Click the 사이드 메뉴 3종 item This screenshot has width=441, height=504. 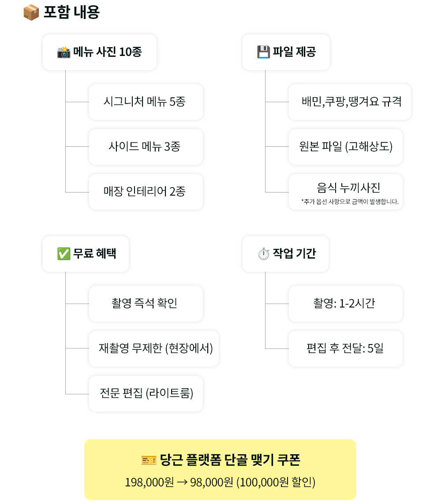146,147
